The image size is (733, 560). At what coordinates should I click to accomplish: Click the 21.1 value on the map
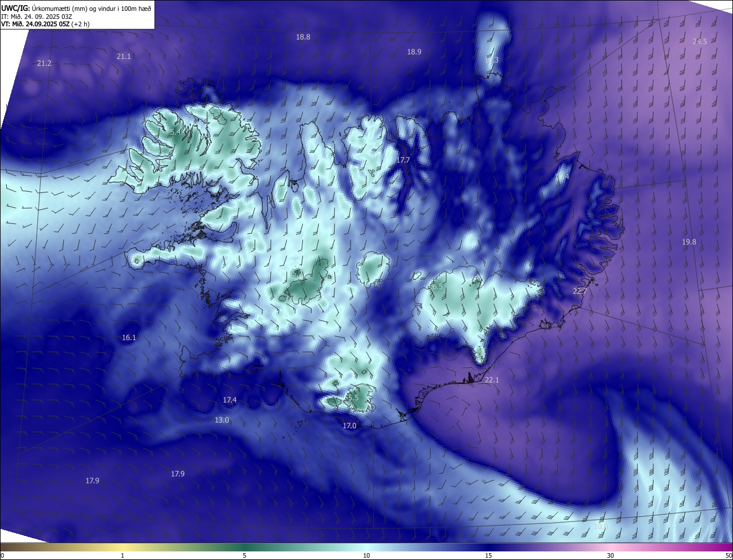click(124, 56)
